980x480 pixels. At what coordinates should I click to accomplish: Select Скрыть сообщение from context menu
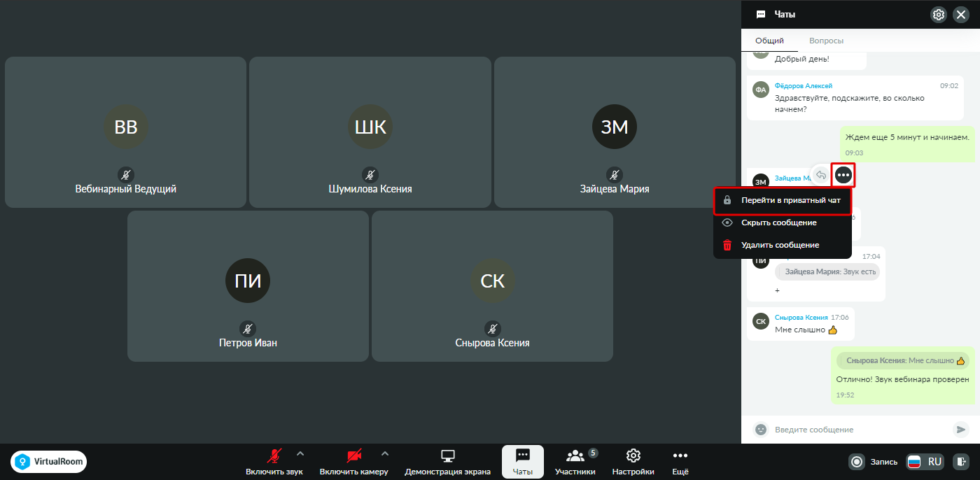tap(783, 223)
